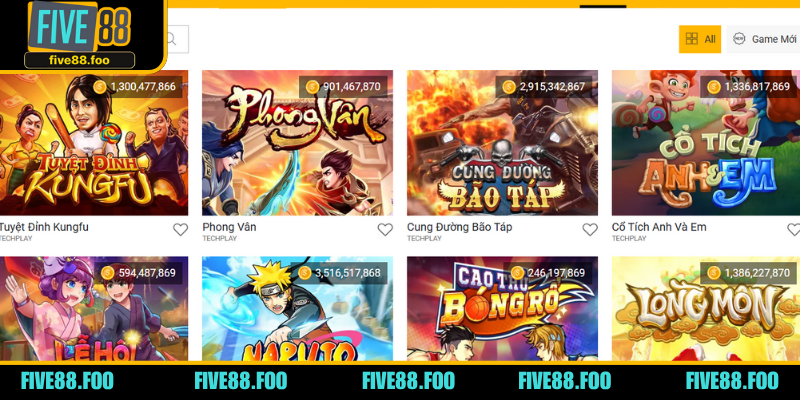Click the Tuyệt Đỉnh Kungfu title link
Viewport: 800px width, 400px height.
(43, 227)
